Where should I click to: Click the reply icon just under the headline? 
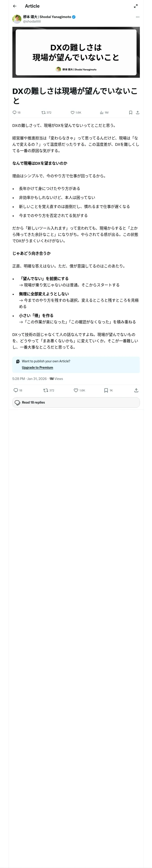14,112
